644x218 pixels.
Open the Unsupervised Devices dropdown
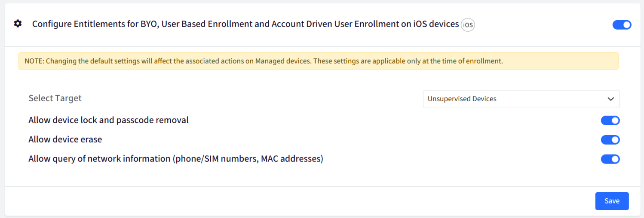click(x=521, y=99)
